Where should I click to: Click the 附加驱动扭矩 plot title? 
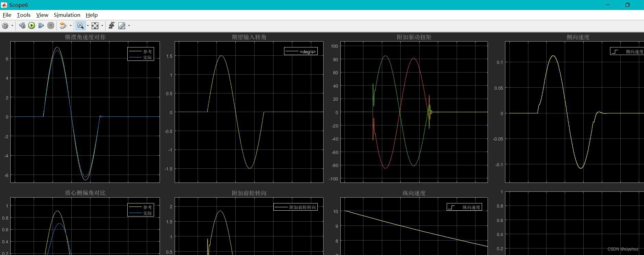click(x=414, y=37)
